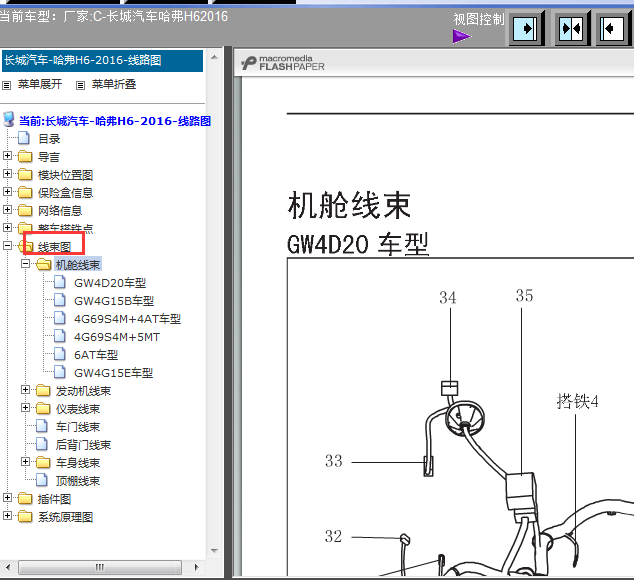
Task: Click the folder icon for 插件图
Action: coord(25,499)
